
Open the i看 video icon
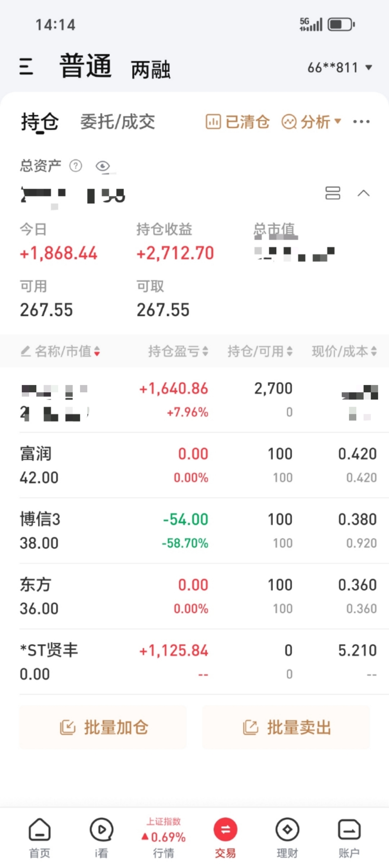(x=102, y=838)
